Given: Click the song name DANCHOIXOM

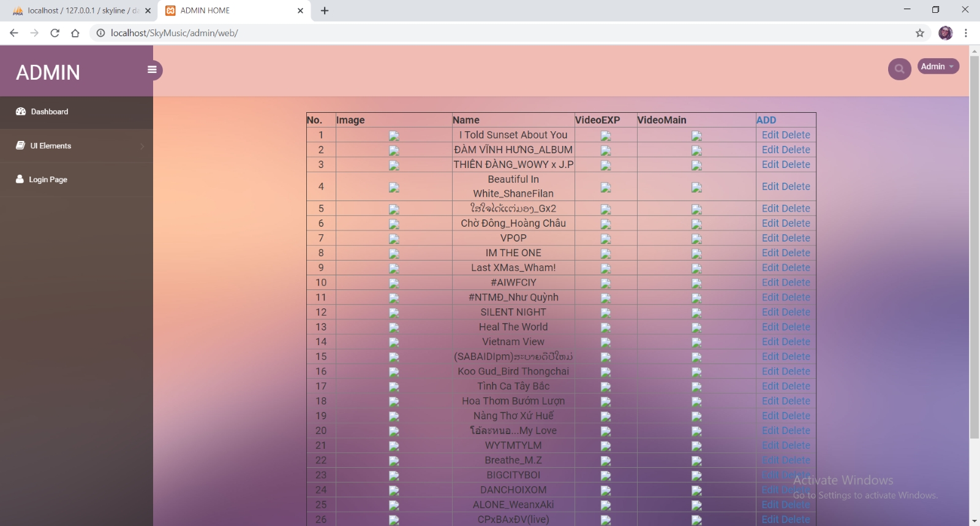Looking at the screenshot, I should click(513, 490).
